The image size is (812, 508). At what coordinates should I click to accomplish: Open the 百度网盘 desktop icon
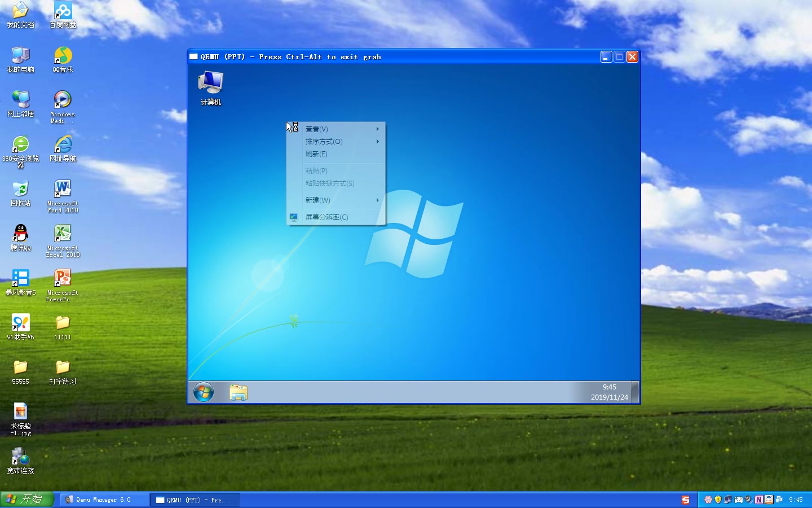point(63,15)
